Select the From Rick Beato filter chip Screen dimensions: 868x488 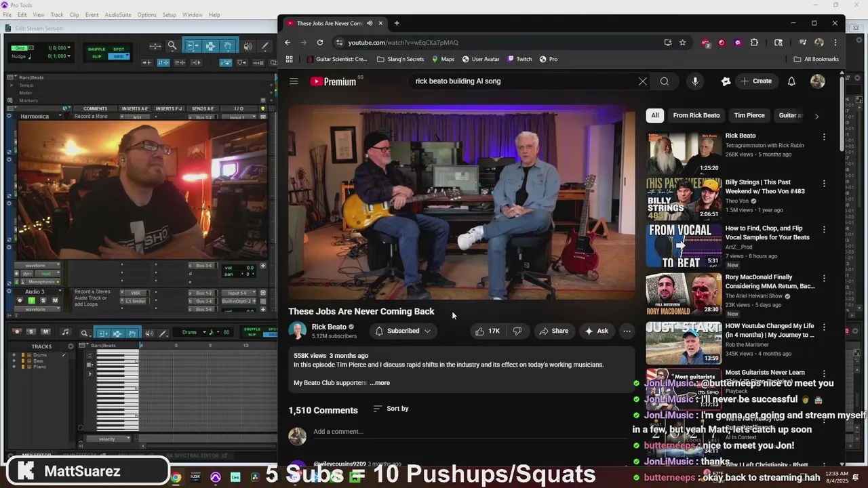tap(696, 115)
